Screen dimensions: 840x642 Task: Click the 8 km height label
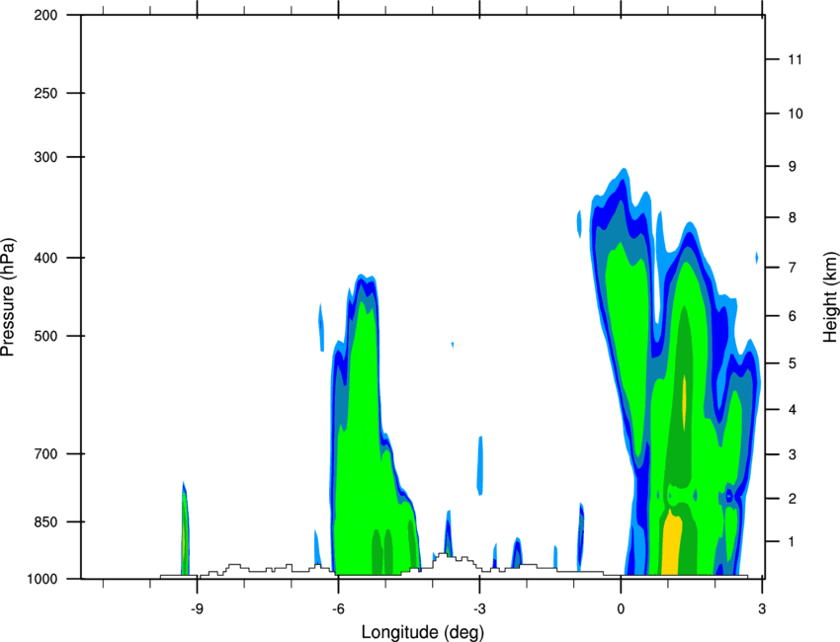click(793, 217)
